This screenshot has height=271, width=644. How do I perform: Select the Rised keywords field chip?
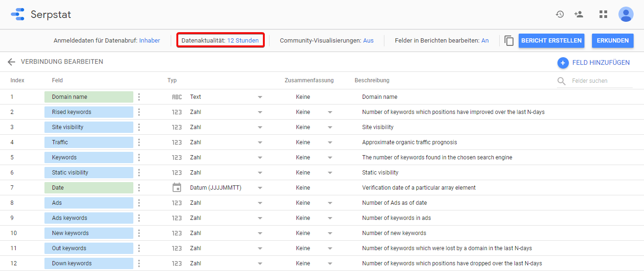point(89,112)
